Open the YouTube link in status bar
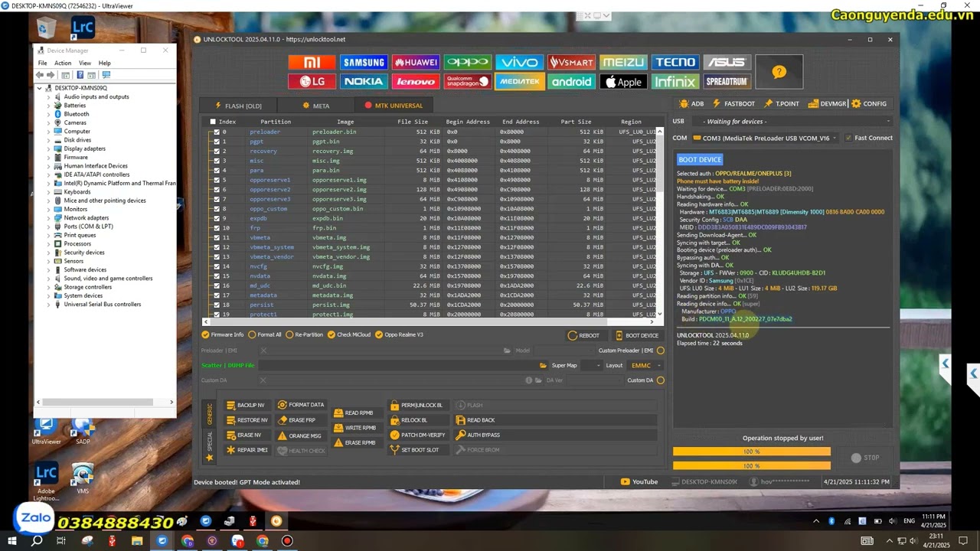980x551 pixels. (639, 482)
